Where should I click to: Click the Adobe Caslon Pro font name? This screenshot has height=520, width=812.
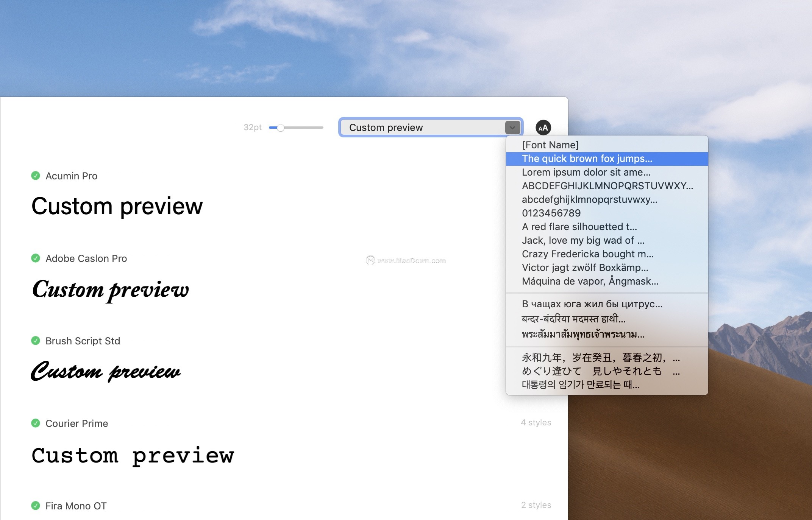point(86,258)
